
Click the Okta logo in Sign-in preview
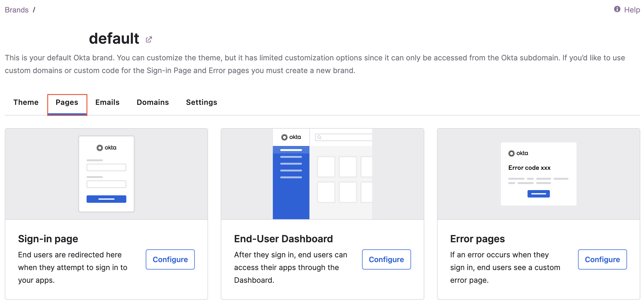pos(106,148)
